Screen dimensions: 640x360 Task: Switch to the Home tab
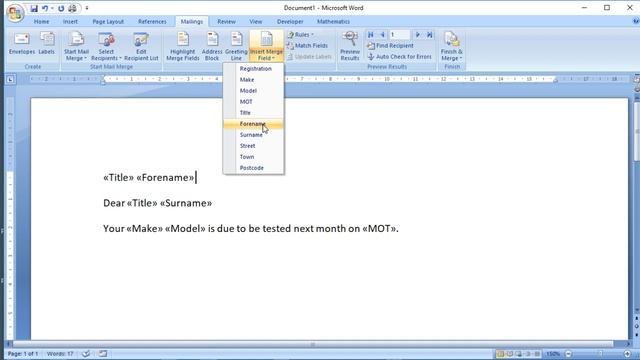point(41,22)
